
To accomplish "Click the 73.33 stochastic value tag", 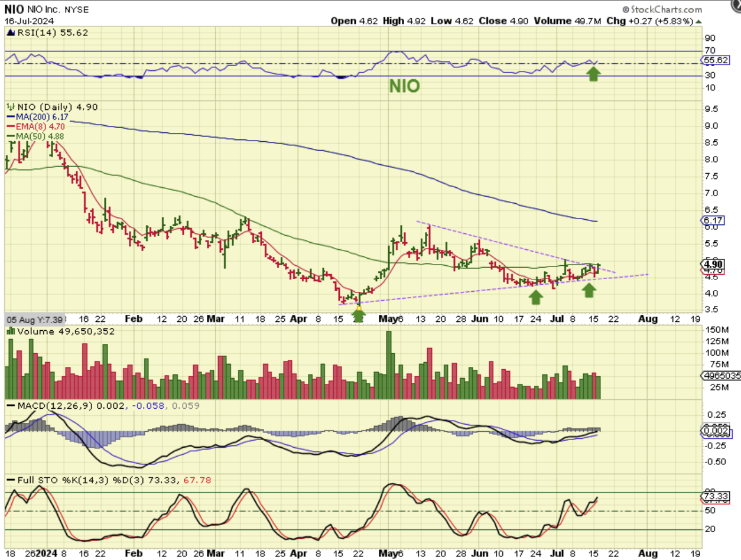I will (714, 495).
